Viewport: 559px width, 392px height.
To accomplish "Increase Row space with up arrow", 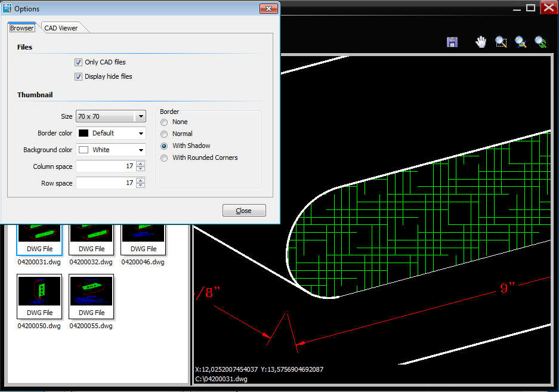I will tap(141, 181).
